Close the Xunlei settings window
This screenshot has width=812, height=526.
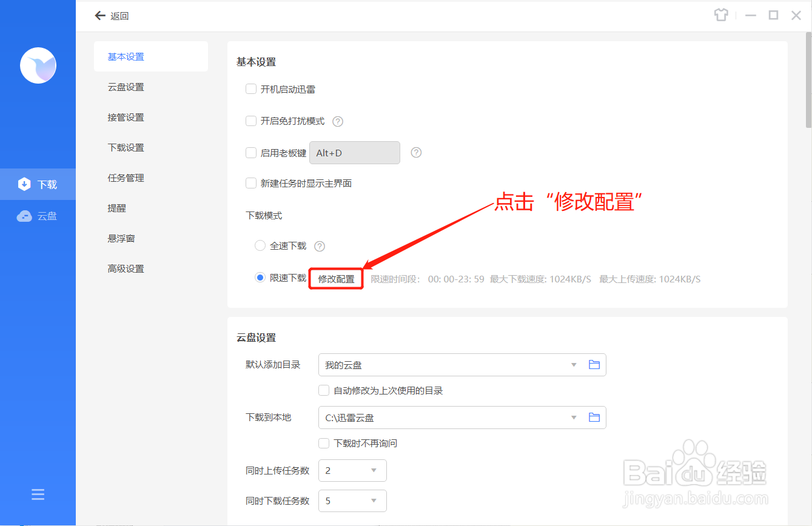click(796, 16)
